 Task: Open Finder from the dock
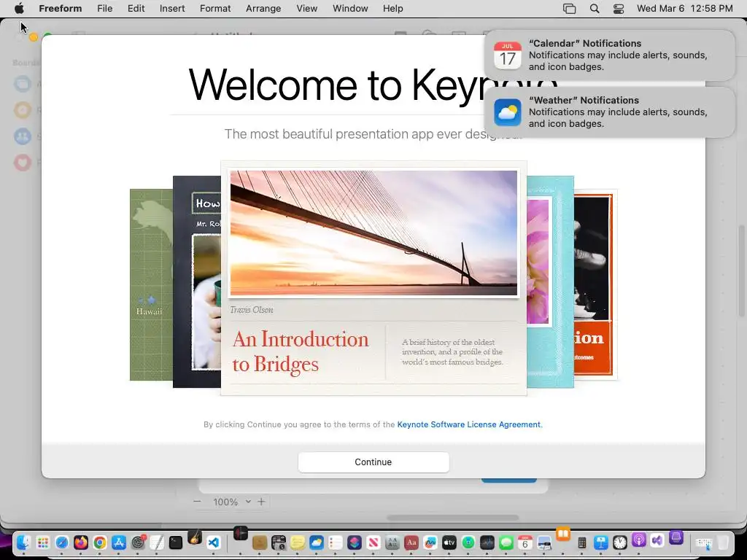tap(23, 542)
